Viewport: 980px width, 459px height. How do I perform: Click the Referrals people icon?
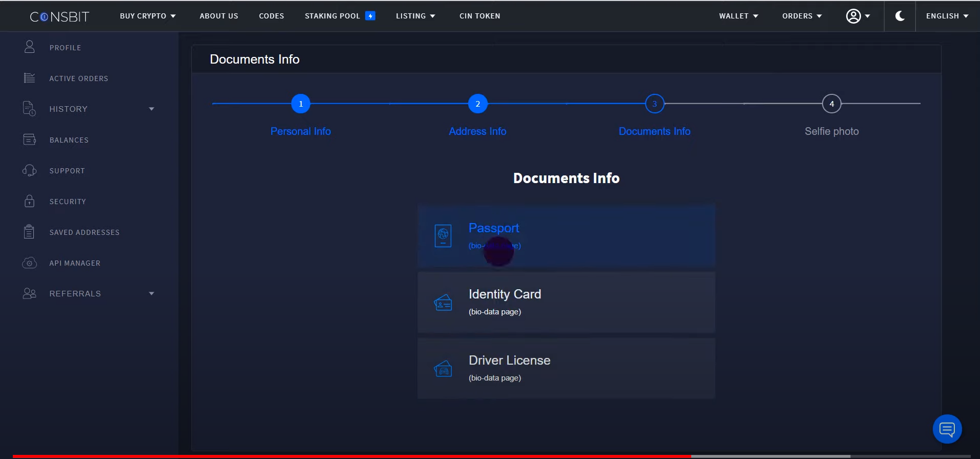30,293
